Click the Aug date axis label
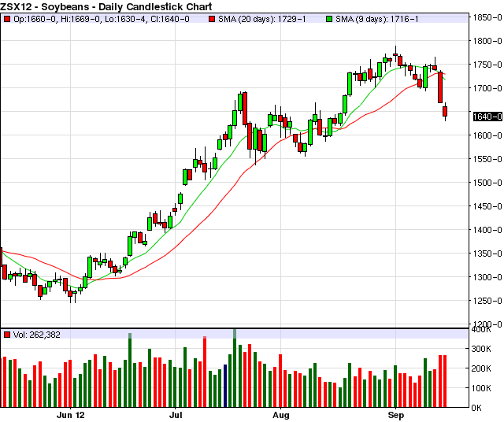The width and height of the screenshot is (504, 422). click(281, 415)
